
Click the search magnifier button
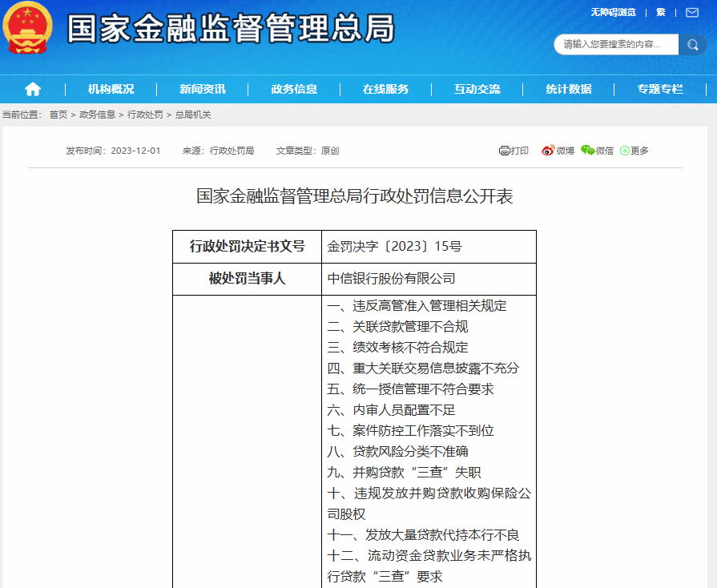(692, 45)
